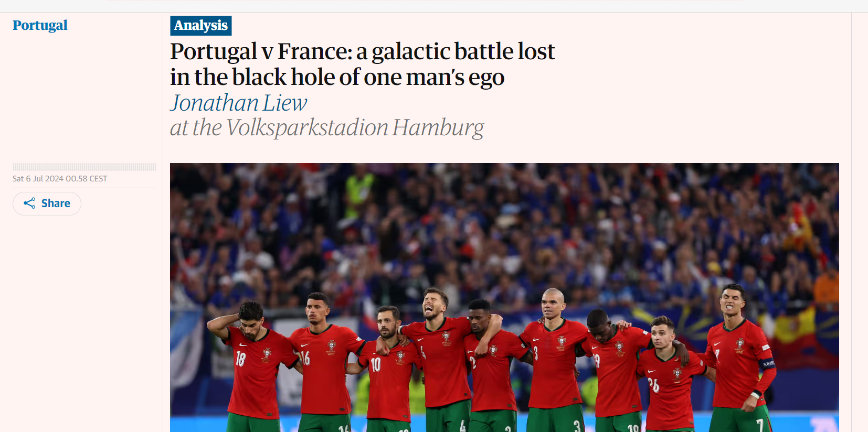Click the dotted divider above the date
The image size is (868, 432).
84,167
